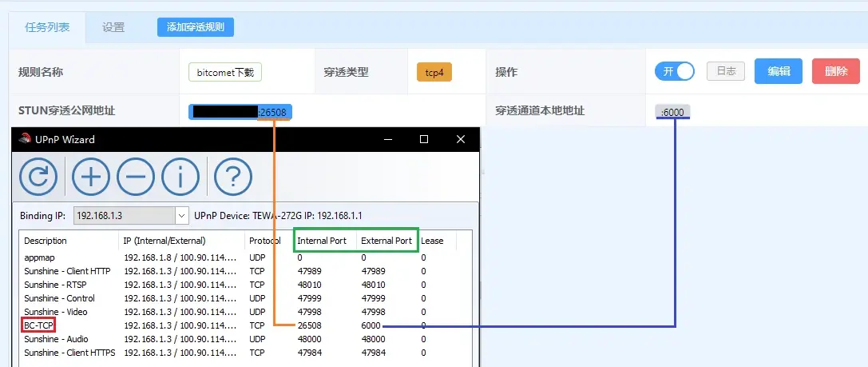
Task: Select the appmap mapping row
Action: (246, 257)
